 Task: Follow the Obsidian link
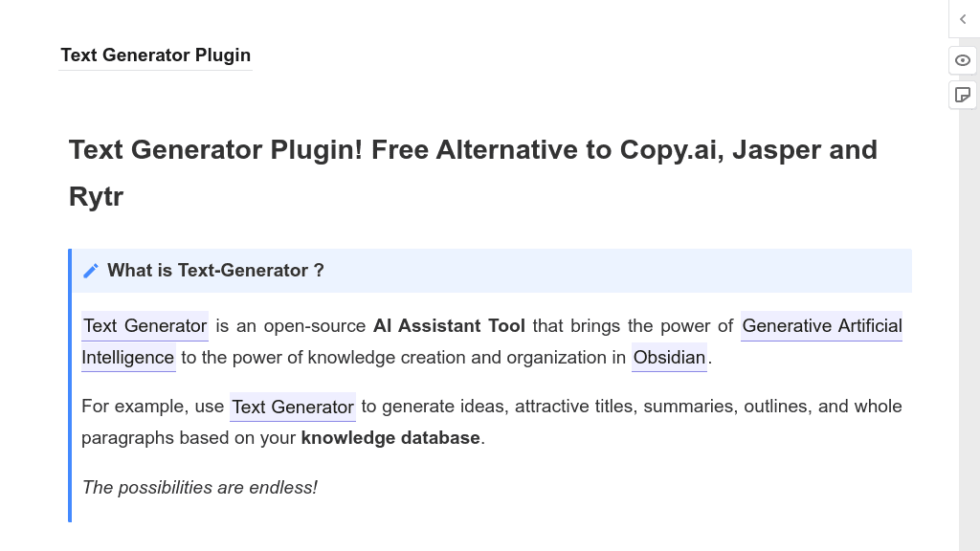[x=669, y=358]
